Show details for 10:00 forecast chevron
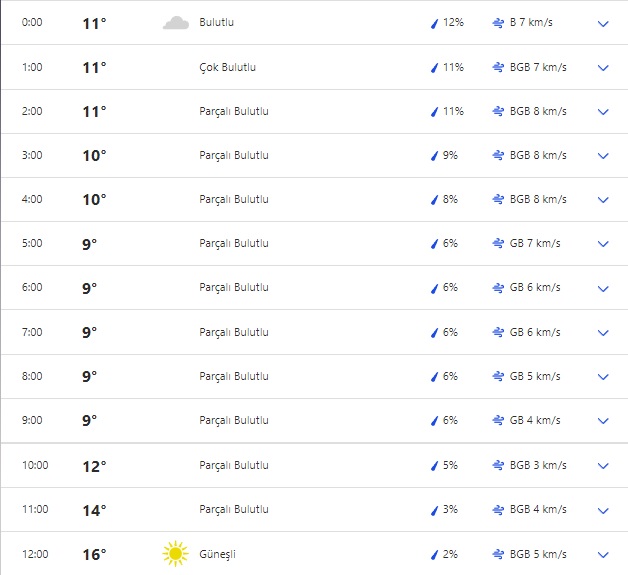Screen dimensions: 628x575 (x=602, y=466)
